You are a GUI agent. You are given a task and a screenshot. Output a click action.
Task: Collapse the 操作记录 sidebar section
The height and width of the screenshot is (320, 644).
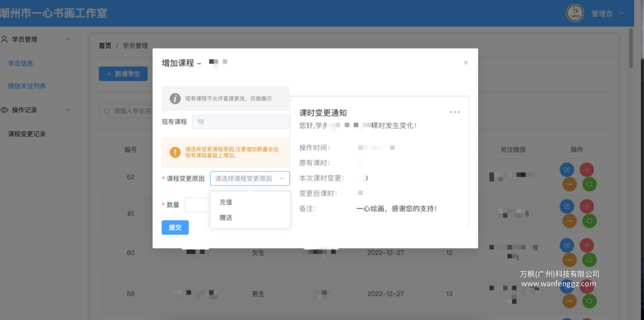tap(68, 110)
